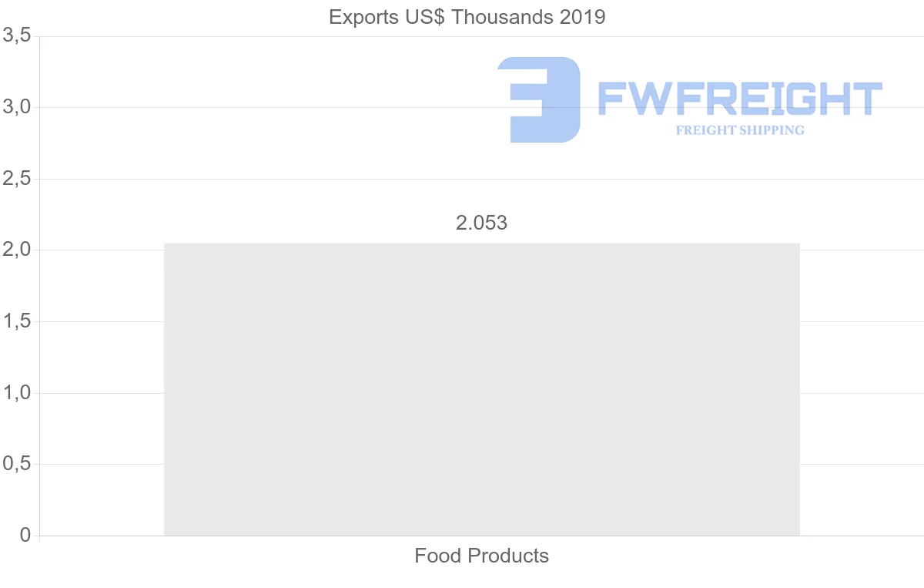This screenshot has width=924, height=588.
Task: Click the 2.053 data label above bar
Action: 481,223
